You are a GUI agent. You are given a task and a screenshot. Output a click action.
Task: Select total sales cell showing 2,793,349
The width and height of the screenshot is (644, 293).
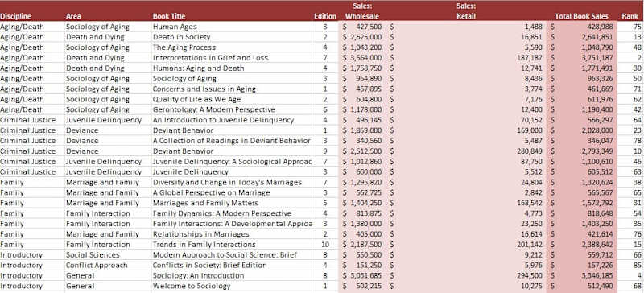tap(581, 151)
